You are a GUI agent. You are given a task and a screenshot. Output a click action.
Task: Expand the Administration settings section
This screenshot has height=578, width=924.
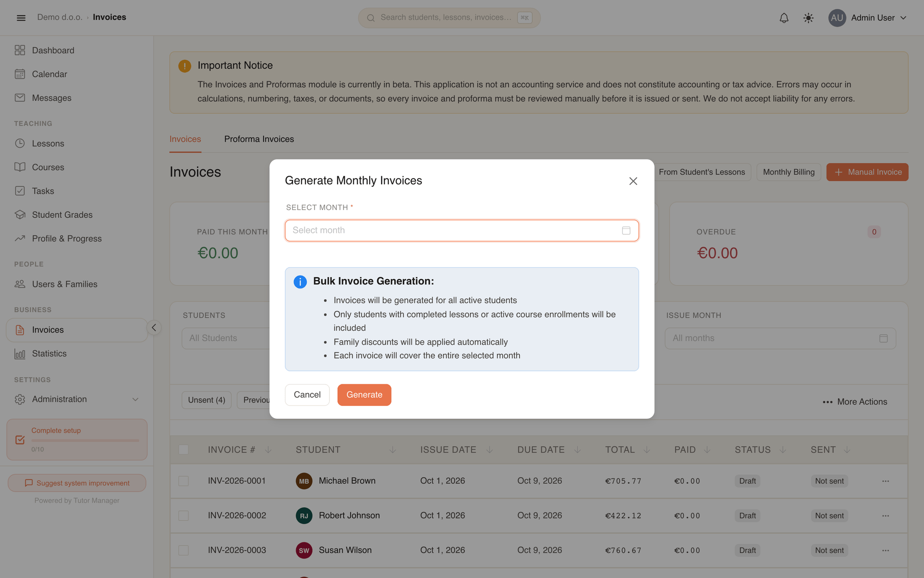point(77,399)
